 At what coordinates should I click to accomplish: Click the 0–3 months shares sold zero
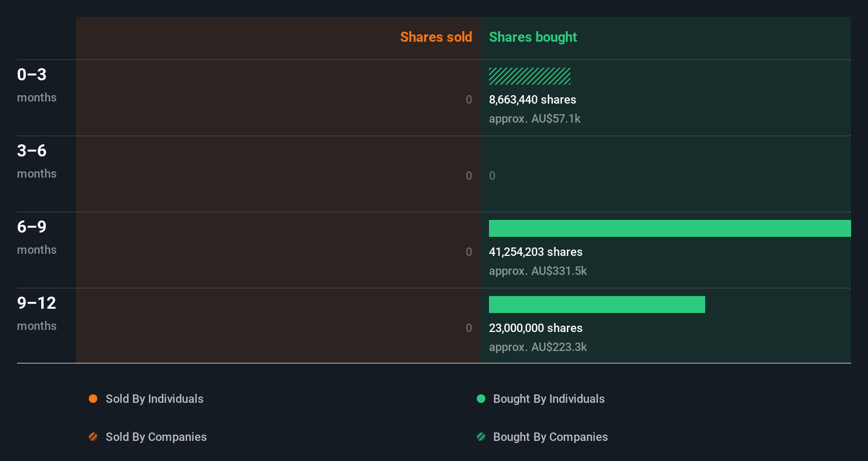click(469, 99)
